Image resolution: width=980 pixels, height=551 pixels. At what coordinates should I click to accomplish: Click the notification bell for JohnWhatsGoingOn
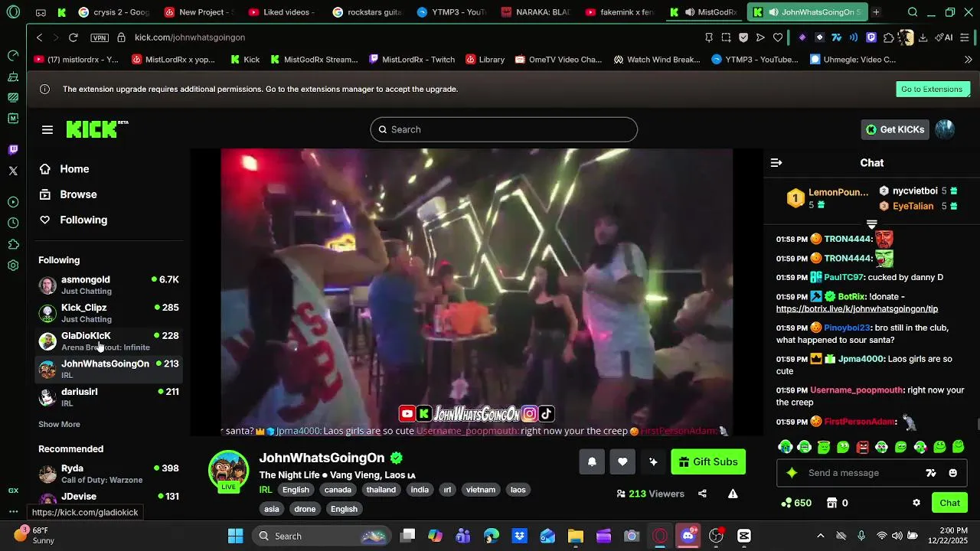(592, 461)
